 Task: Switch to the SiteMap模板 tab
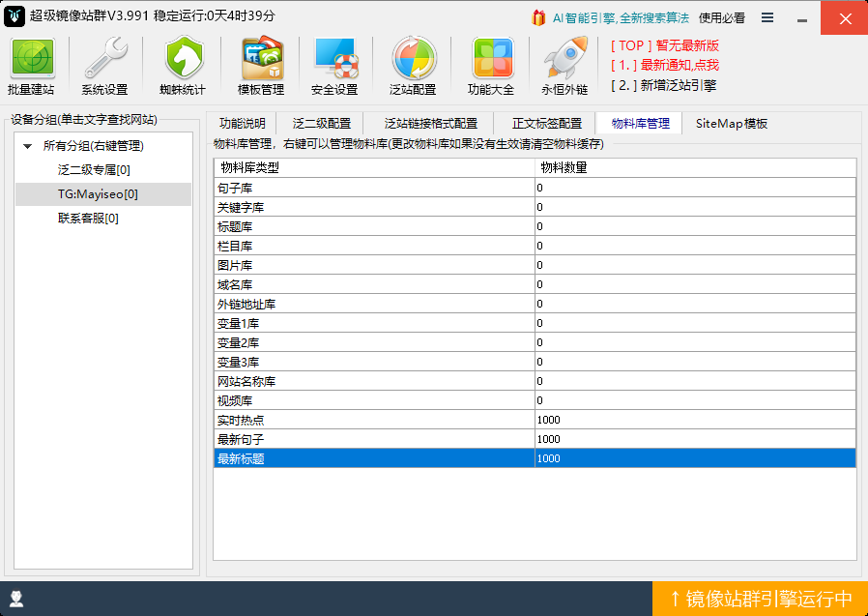(732, 123)
